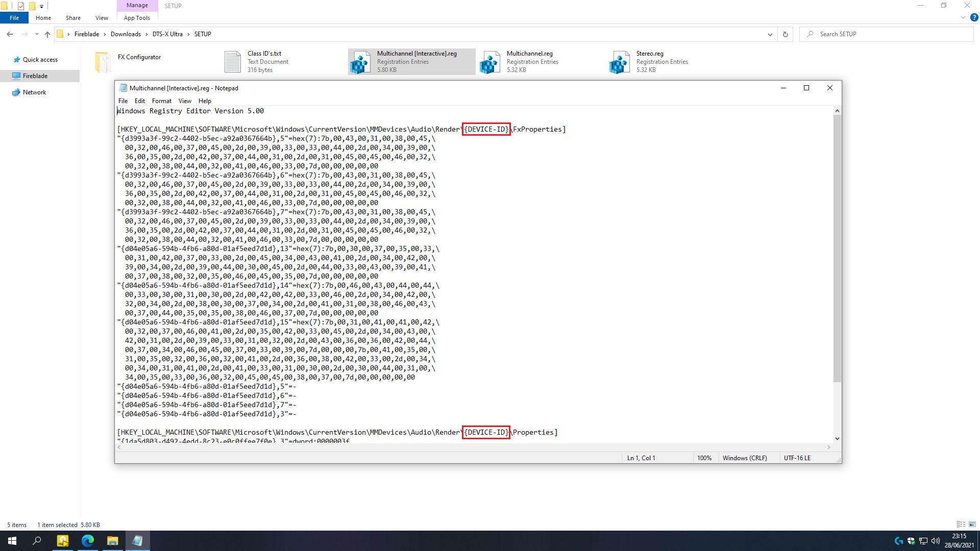Screen dimensions: 980x551
Task: Switch to large icons view layout
Action: [x=972, y=524]
